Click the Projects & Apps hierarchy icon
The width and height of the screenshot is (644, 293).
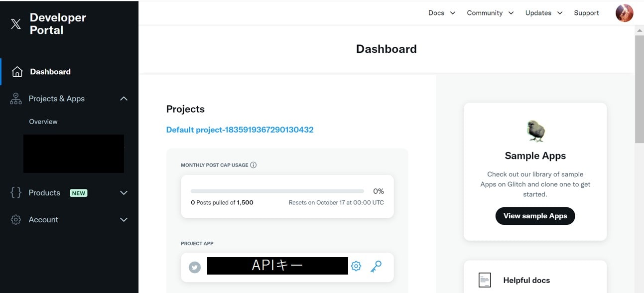[x=16, y=99]
